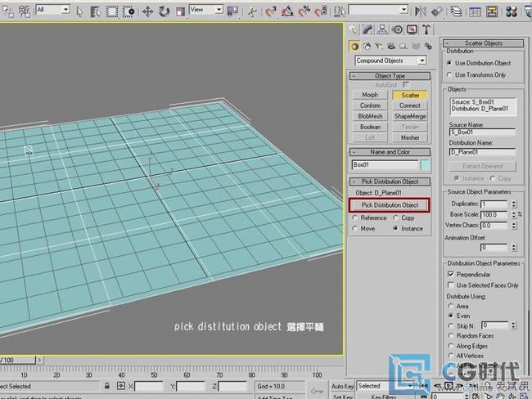
Task: Select Area distribution radio
Action: (458, 307)
